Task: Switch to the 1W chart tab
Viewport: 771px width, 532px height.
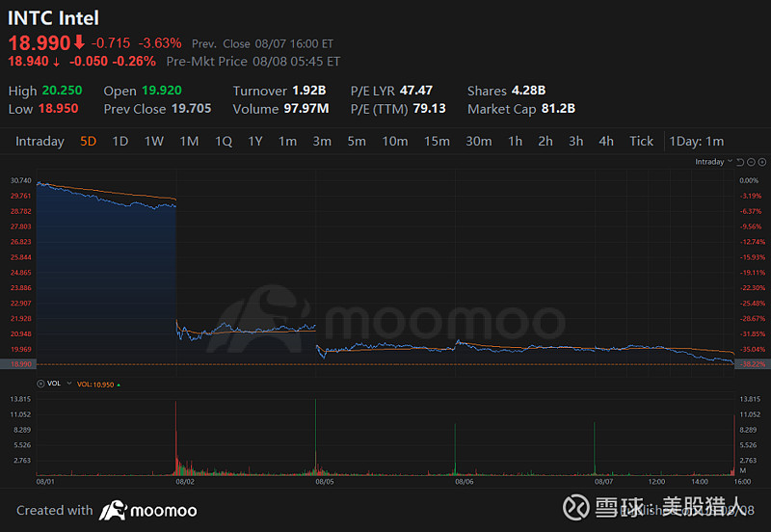Action: (x=154, y=142)
